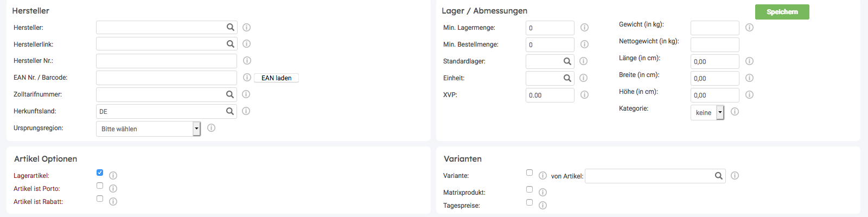Click the Einheit field search icon
868x217 pixels.
567,78
